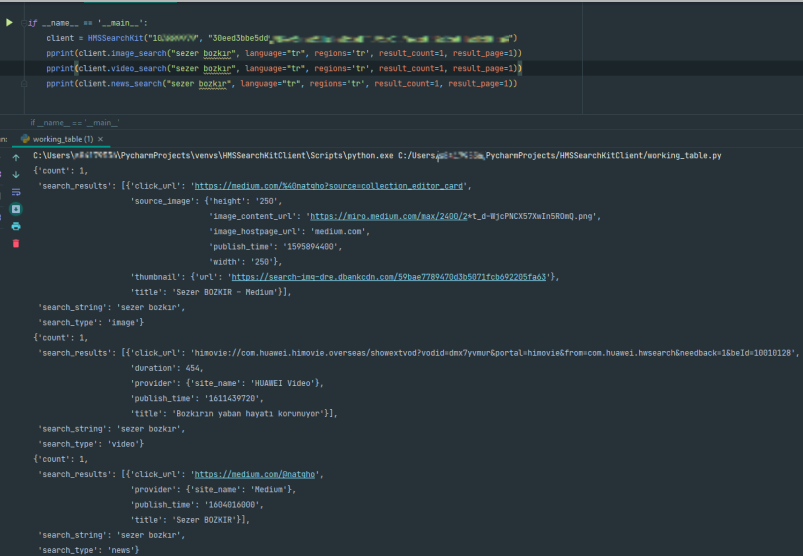The width and height of the screenshot is (803, 556).
Task: Click the Python icon on the working_table tab
Action: tap(25, 139)
